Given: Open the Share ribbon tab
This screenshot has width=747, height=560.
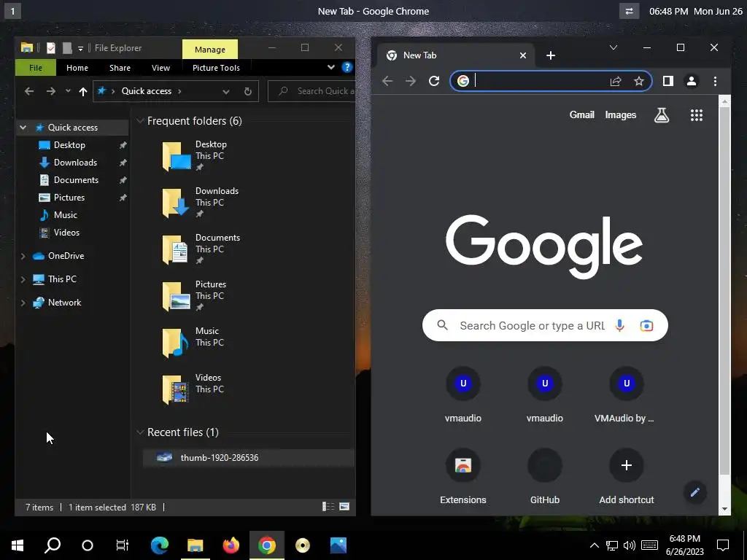Looking at the screenshot, I should coord(120,68).
